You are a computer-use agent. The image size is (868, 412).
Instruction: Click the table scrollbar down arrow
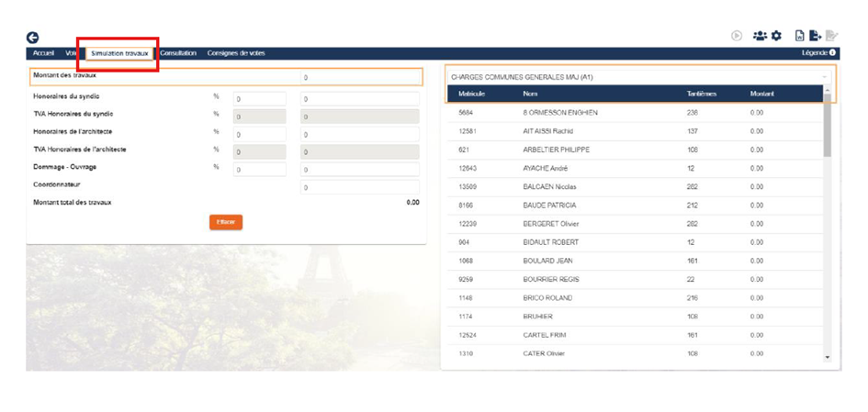[x=827, y=357]
